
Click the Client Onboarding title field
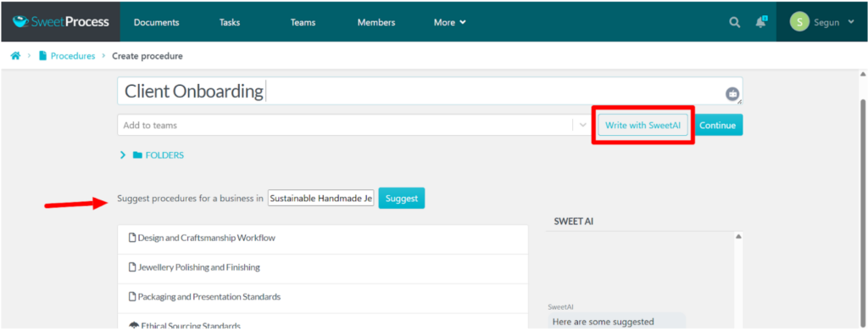click(x=430, y=91)
